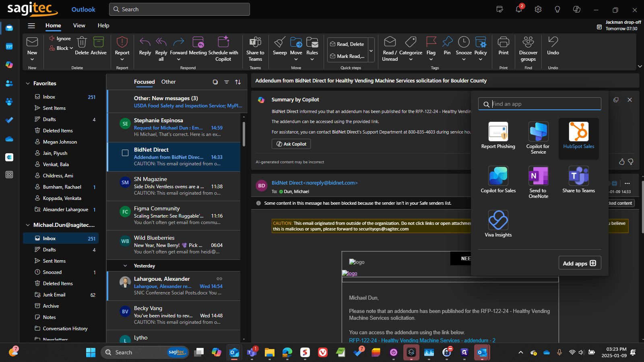Click Ask Copilot button
The width and height of the screenshot is (644, 362).
click(x=291, y=144)
